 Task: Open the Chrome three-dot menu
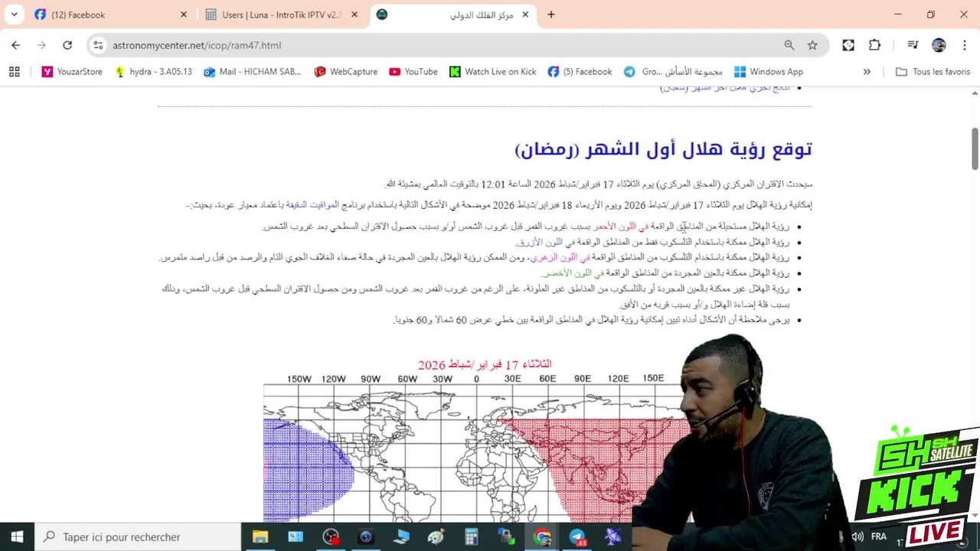click(964, 45)
